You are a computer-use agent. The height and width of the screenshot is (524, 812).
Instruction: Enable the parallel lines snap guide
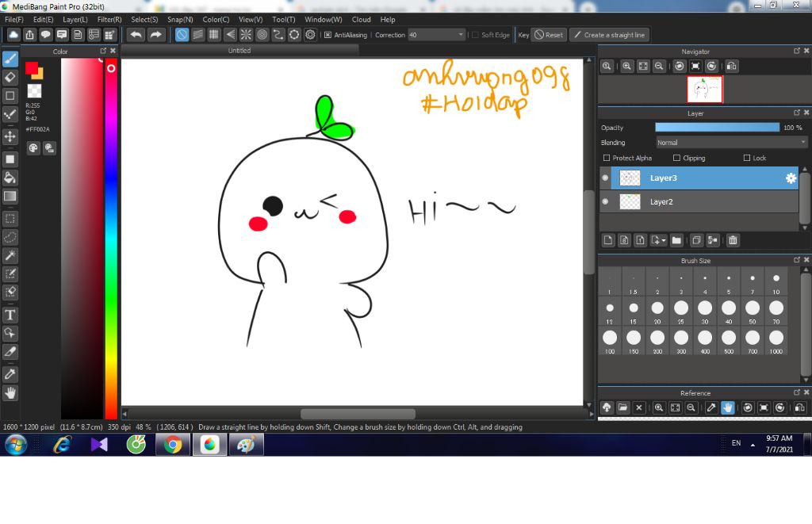pos(197,35)
